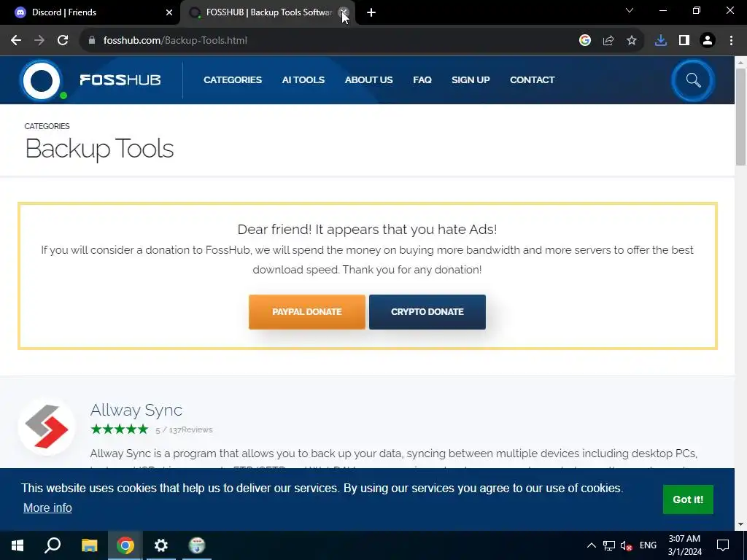
Task: Click the muted volume tray icon
Action: [627, 545]
